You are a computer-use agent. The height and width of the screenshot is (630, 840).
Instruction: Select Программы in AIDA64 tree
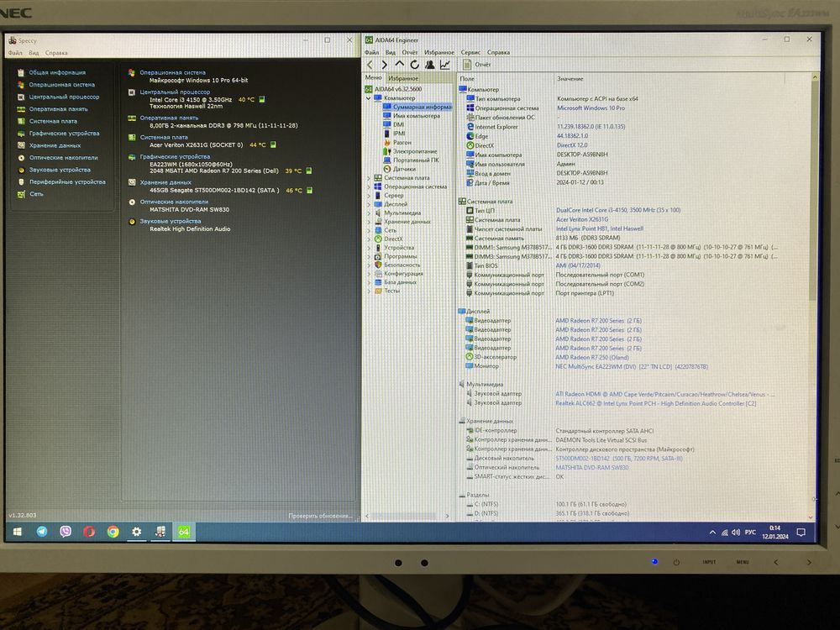396,256
